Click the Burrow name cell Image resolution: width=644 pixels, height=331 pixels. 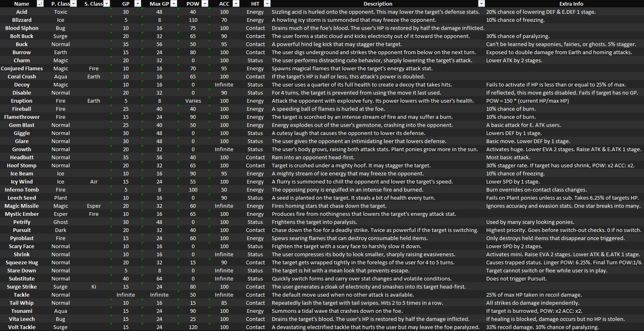click(22, 52)
